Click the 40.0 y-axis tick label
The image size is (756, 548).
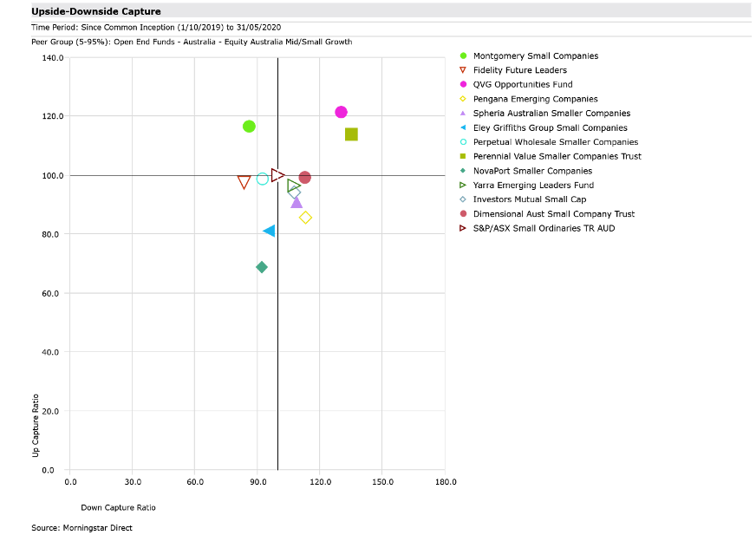50,352
